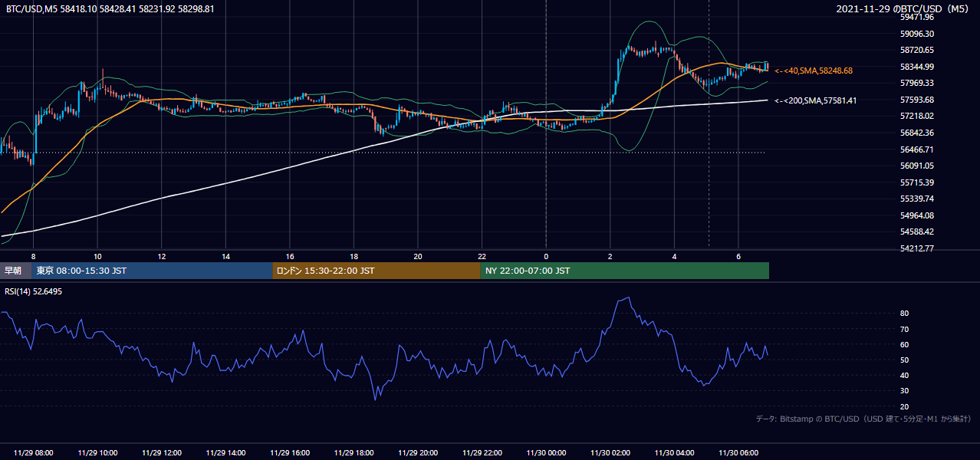Viewport: 980px width, 460px height.
Task: Click hour tick 0 under price chart
Action: [x=546, y=256]
